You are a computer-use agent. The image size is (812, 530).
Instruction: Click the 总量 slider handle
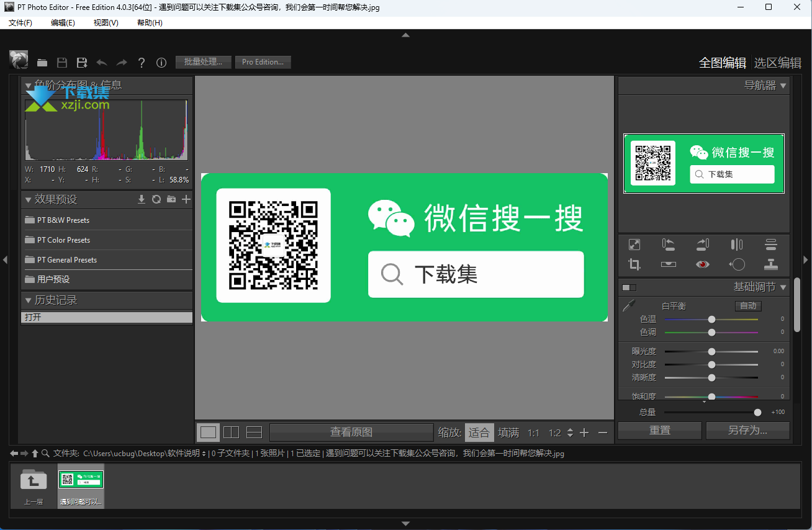click(x=757, y=412)
